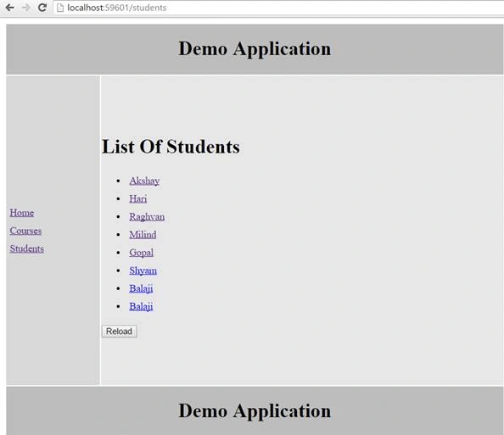Click the top Demo Application header title
The width and height of the screenshot is (504, 435).
point(255,49)
